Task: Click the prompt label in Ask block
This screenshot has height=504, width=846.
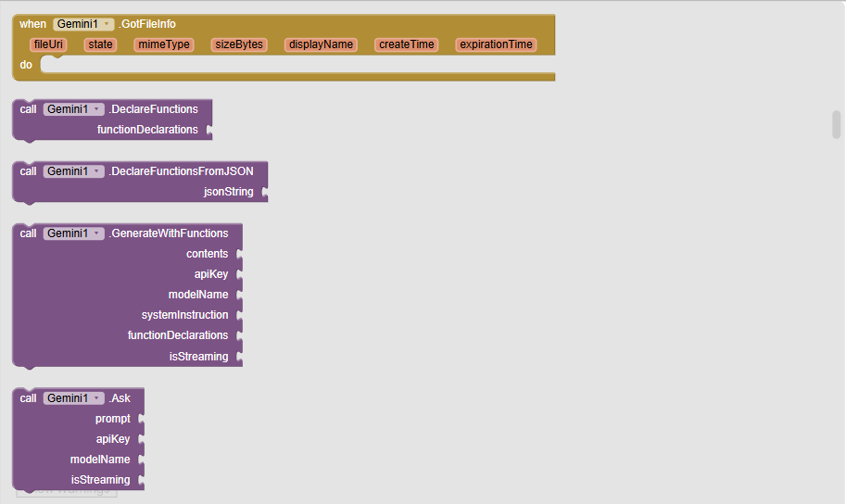Action: [x=113, y=420]
